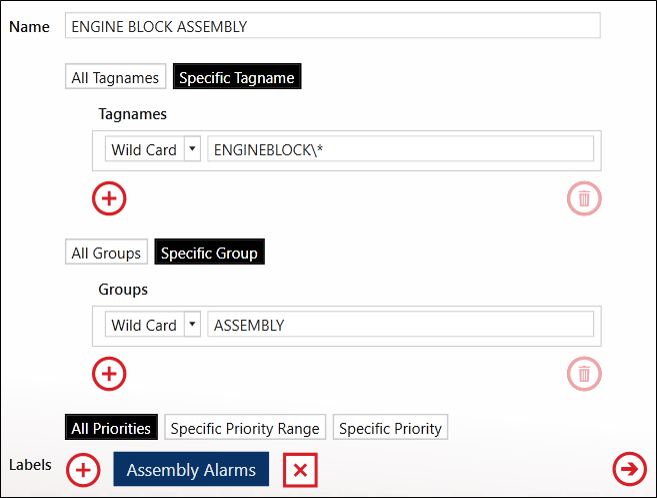Delete the ASSEMBLY group entry
This screenshot has width=657, height=498.
[584, 374]
